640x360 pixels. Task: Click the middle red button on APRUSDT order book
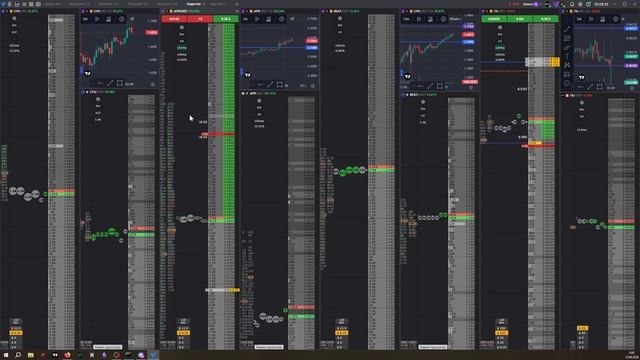(200, 19)
